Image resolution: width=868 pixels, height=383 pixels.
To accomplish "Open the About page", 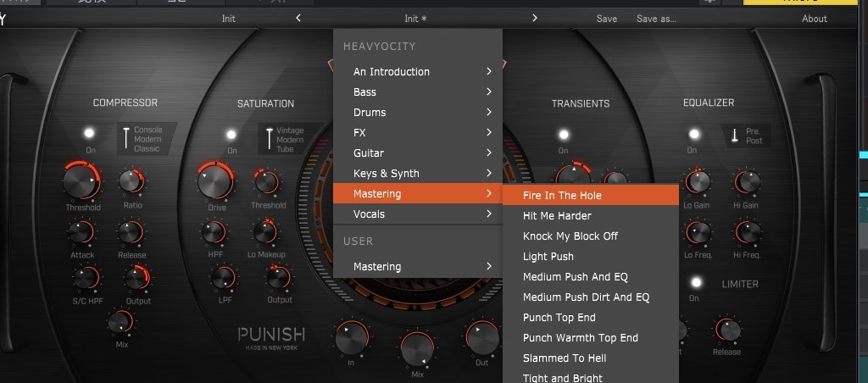I will 815,19.
